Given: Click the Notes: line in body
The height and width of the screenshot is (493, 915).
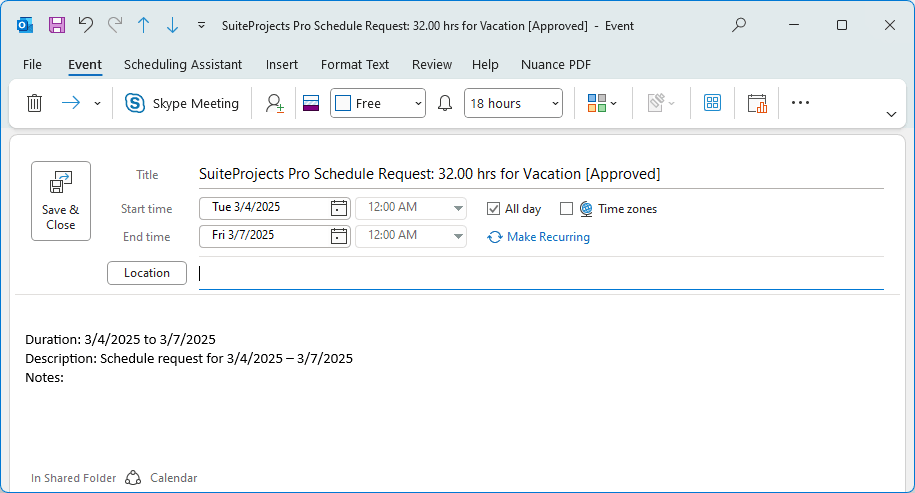Looking at the screenshot, I should tap(44, 377).
